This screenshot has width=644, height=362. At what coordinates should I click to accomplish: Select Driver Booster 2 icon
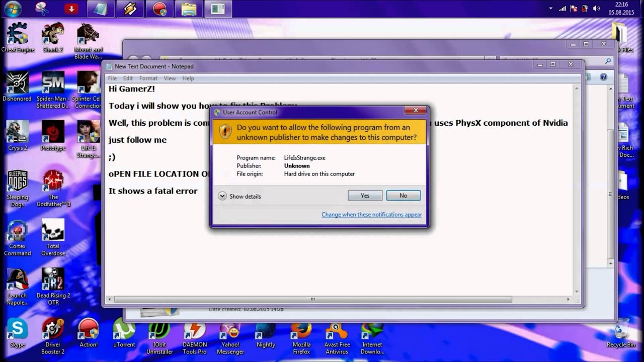pyautogui.click(x=53, y=336)
